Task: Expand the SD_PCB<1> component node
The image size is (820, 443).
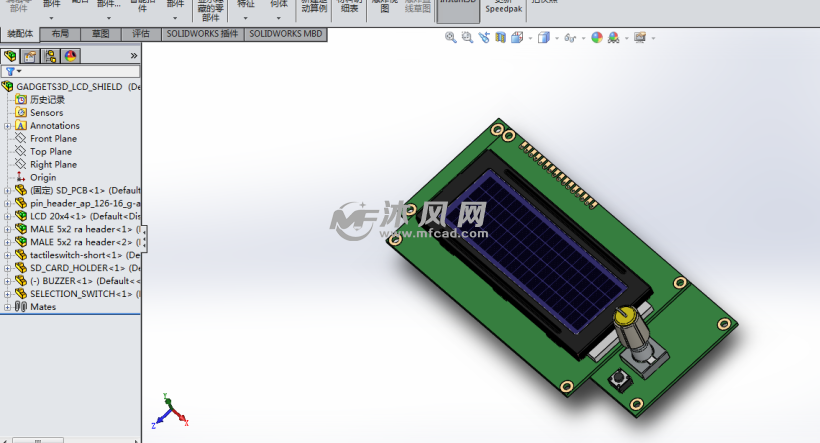Action: point(7,190)
